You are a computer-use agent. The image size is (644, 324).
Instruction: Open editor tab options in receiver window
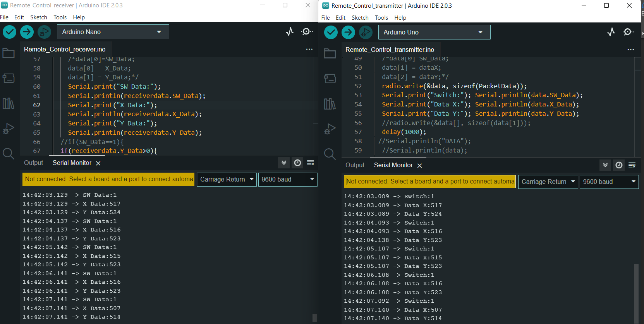tap(309, 49)
